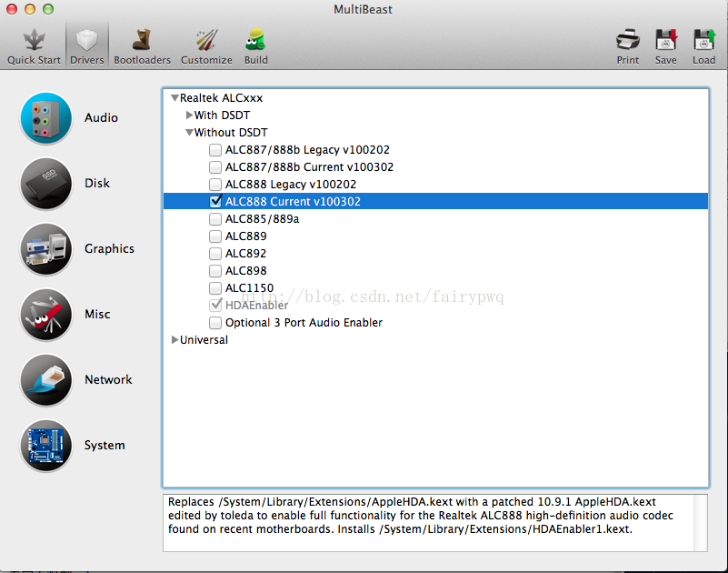The image size is (728, 573).
Task: Tick the ALC889 checkbox
Action: [x=215, y=236]
